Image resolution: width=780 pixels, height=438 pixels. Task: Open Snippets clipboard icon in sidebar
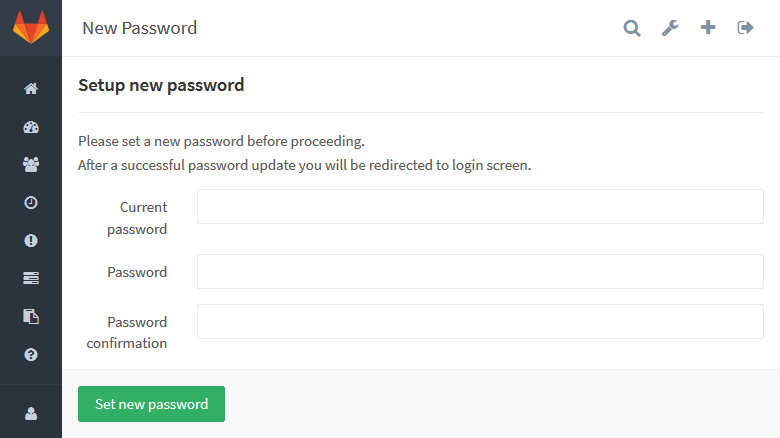31,317
